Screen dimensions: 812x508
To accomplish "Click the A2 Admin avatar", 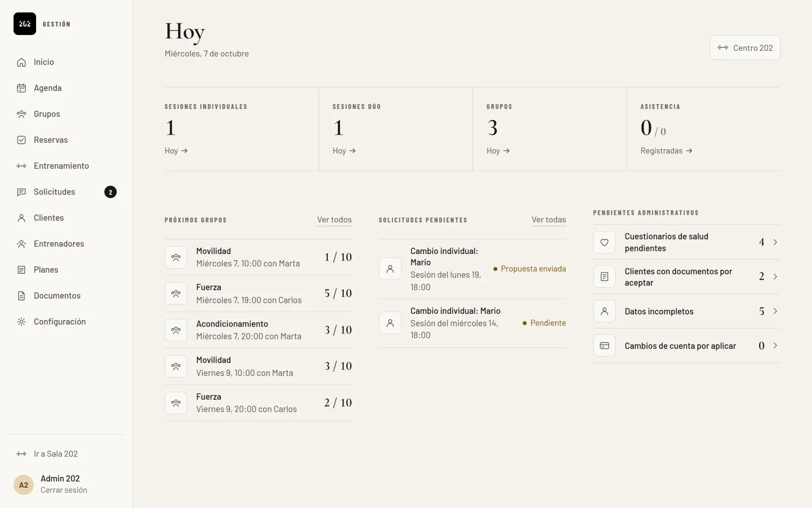I will click(23, 485).
